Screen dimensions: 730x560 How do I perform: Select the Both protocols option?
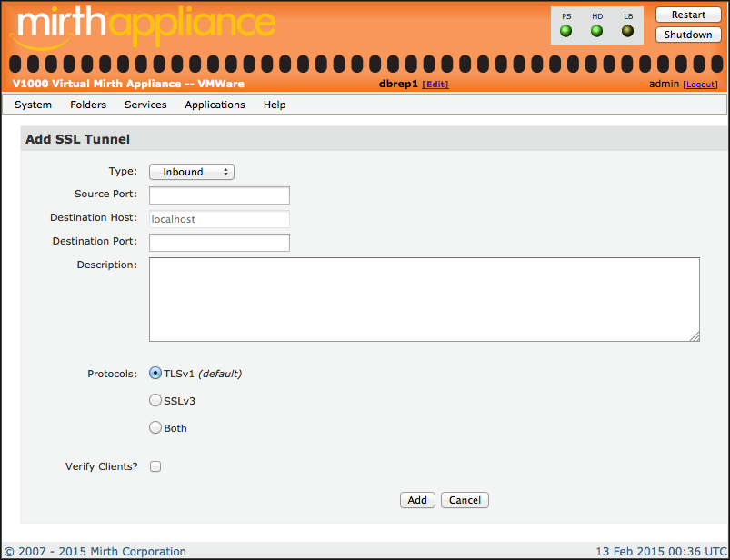tap(155, 427)
